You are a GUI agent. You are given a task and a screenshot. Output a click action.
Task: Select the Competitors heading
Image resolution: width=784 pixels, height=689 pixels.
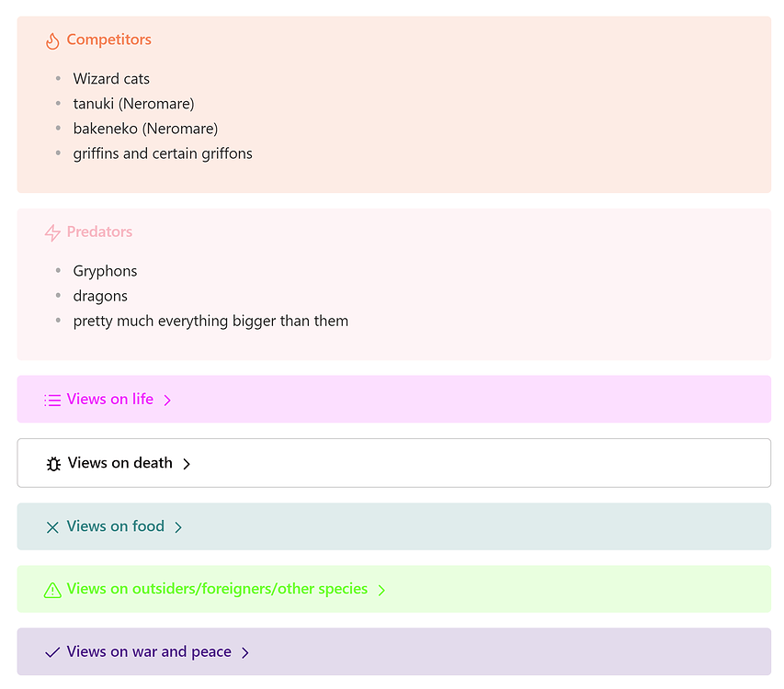108,40
